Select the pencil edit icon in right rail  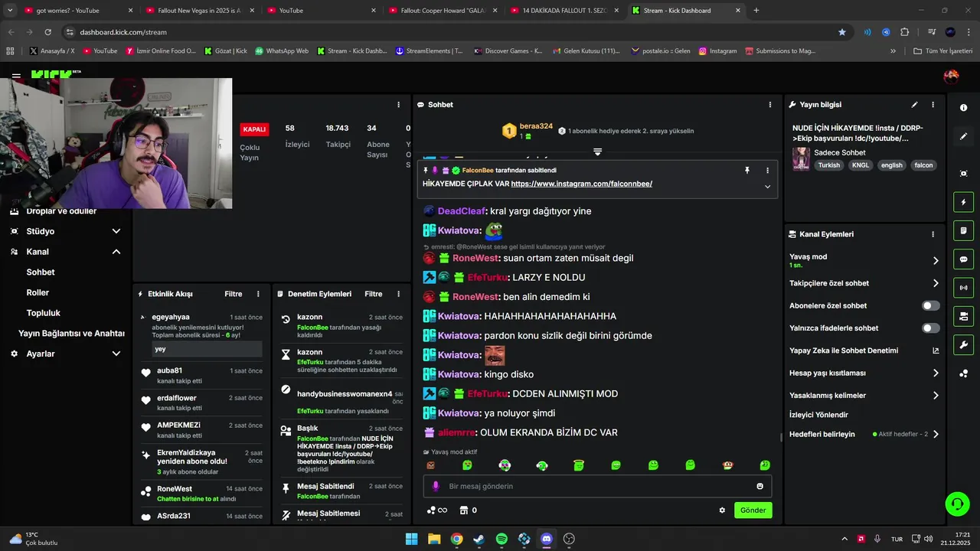coord(963,136)
